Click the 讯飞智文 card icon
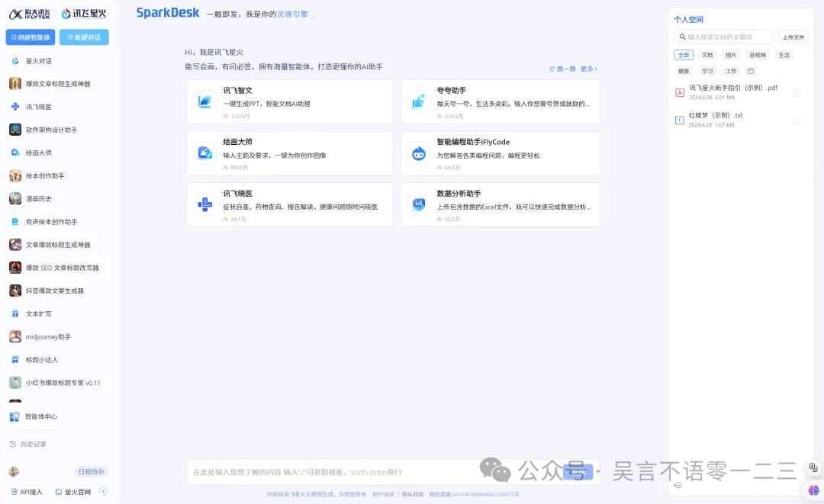The image size is (824, 504). point(205,102)
